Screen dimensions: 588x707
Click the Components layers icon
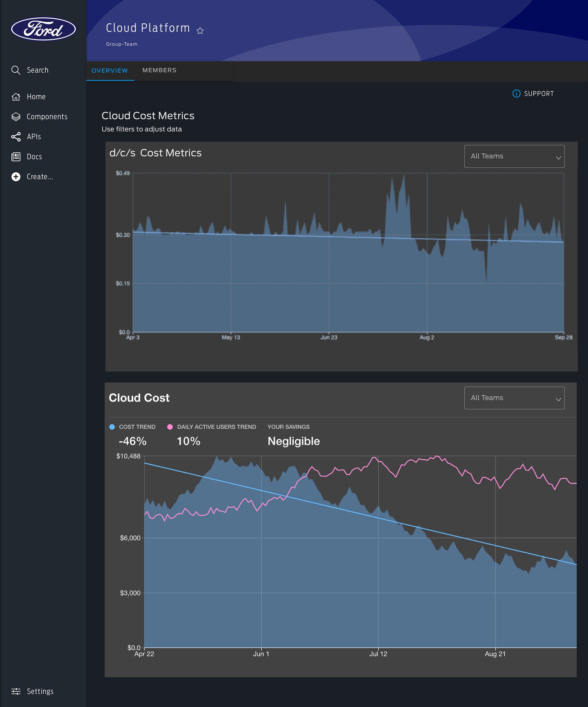[x=16, y=116]
